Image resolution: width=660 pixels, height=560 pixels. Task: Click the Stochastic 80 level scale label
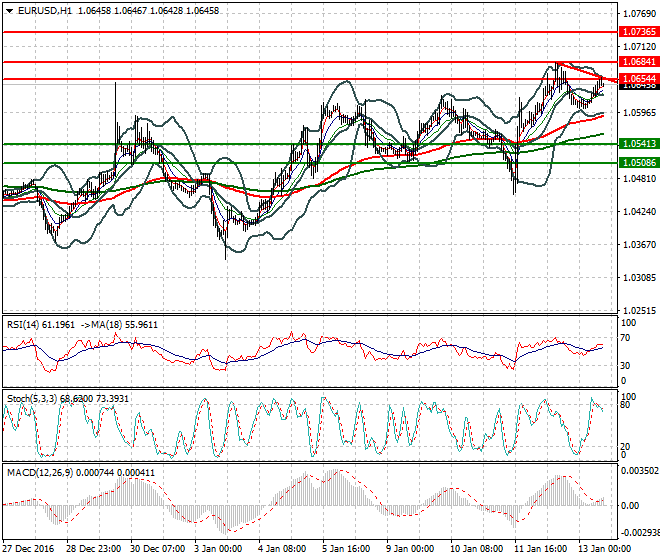[625, 405]
